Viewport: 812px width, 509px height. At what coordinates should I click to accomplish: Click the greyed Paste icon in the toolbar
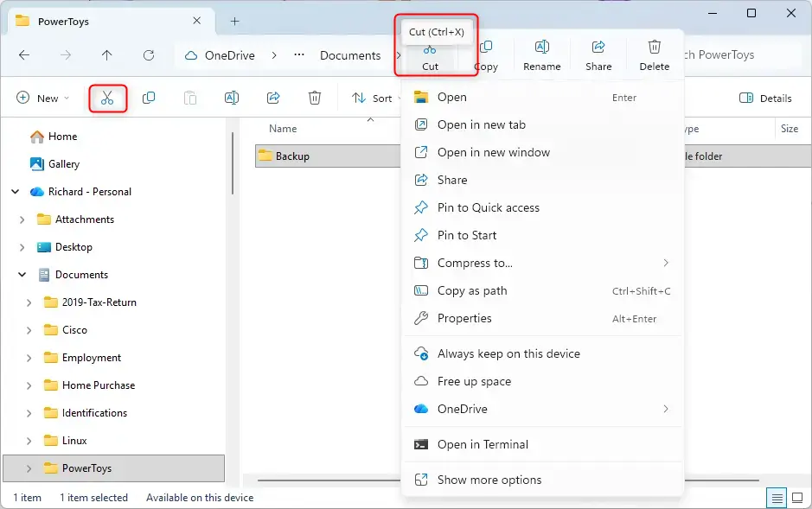click(x=190, y=98)
